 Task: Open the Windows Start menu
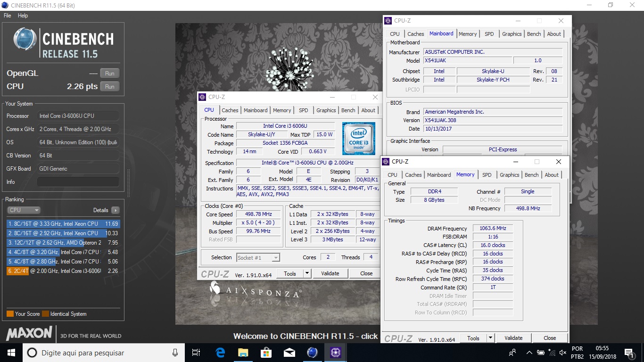coord(11,352)
